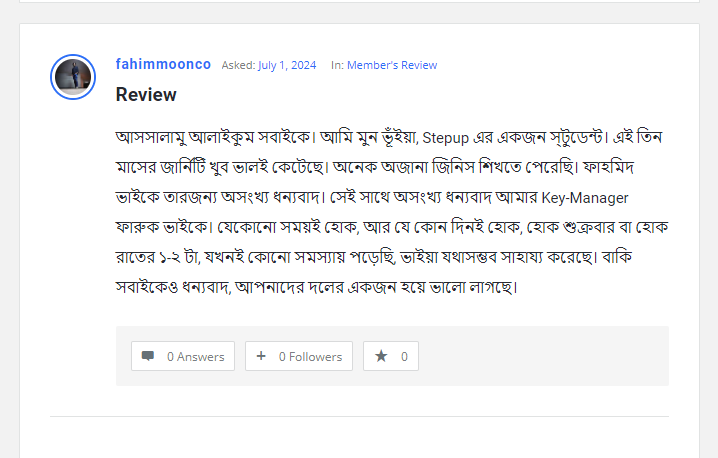Open the "Review" question title
The height and width of the screenshot is (458, 718).
(146, 95)
